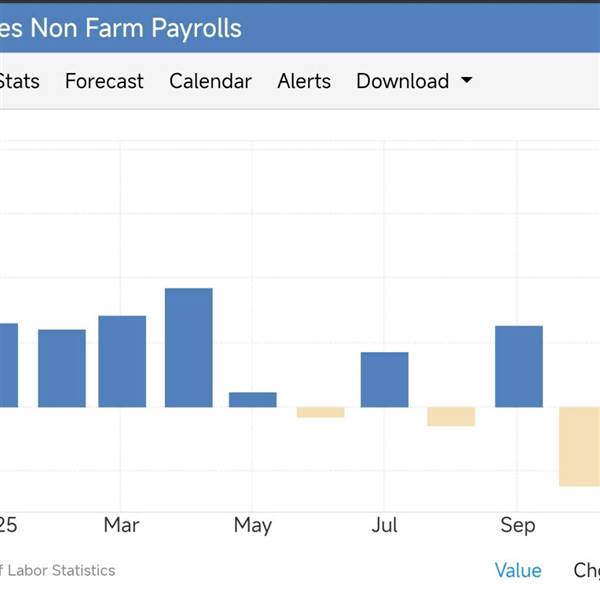Select the large negative October bar
Screen dimensions: 600x600
coord(580,446)
